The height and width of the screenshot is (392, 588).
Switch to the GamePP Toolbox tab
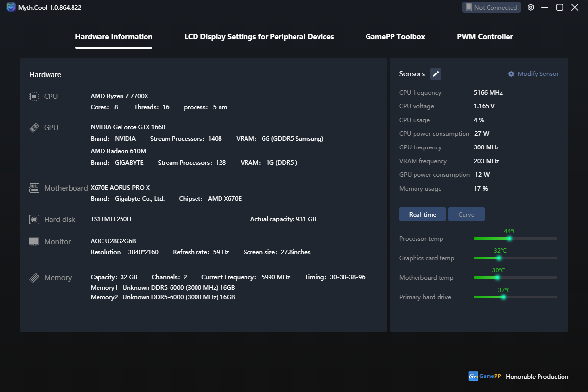click(x=395, y=37)
